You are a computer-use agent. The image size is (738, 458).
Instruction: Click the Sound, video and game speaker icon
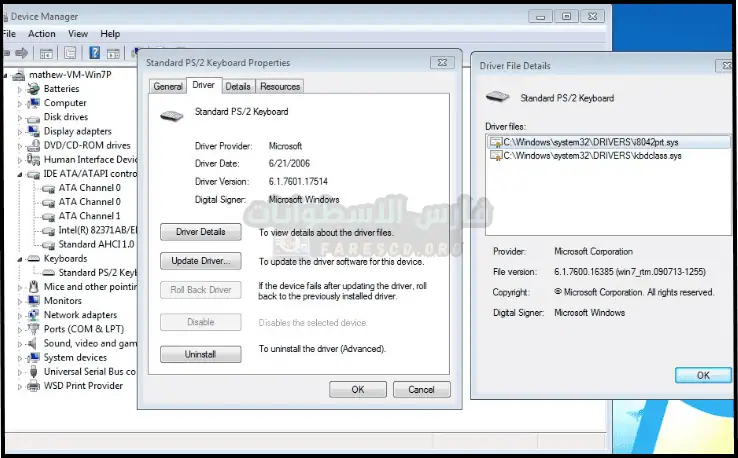[x=33, y=343]
